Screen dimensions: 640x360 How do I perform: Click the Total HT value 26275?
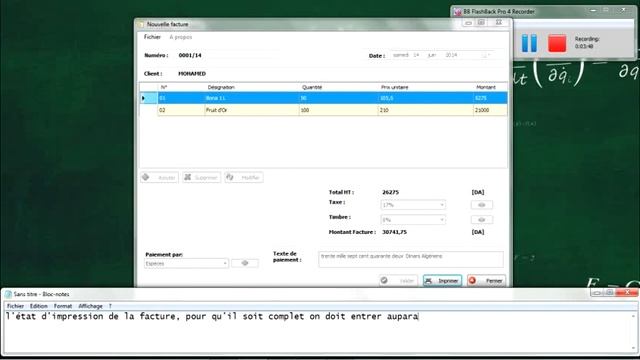point(391,192)
